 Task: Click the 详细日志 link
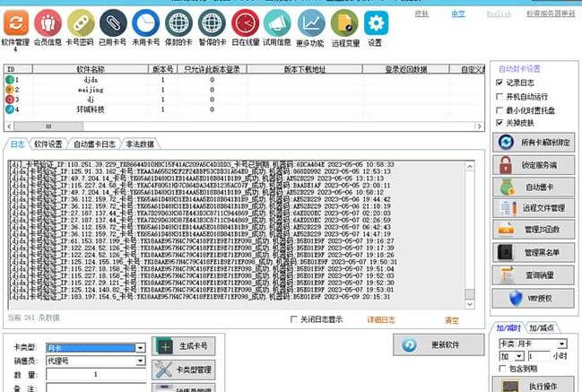tap(381, 319)
